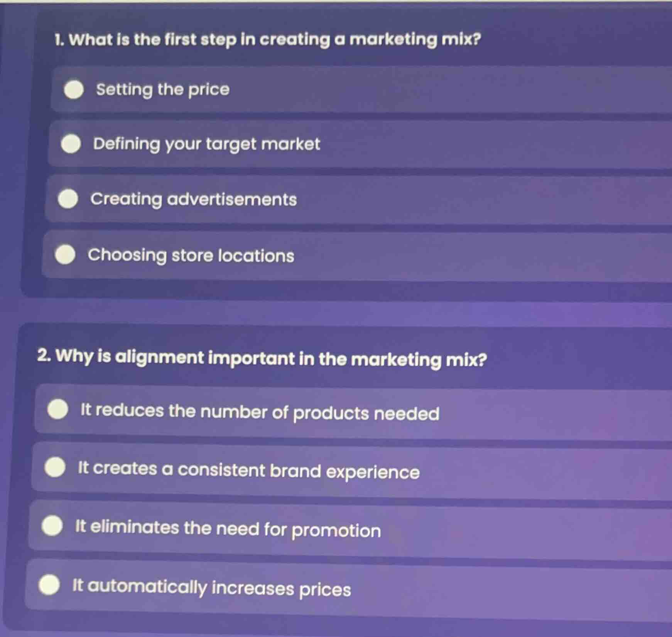The width and height of the screenshot is (672, 637).
Task: Click the radio circle beside "Choosing store locations"
Action: click(66, 255)
